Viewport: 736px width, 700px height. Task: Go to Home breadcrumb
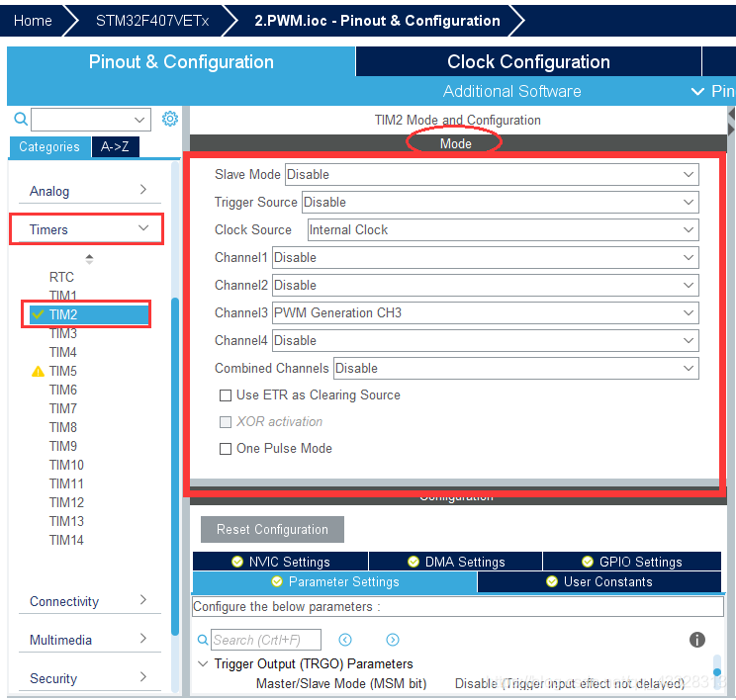[33, 21]
